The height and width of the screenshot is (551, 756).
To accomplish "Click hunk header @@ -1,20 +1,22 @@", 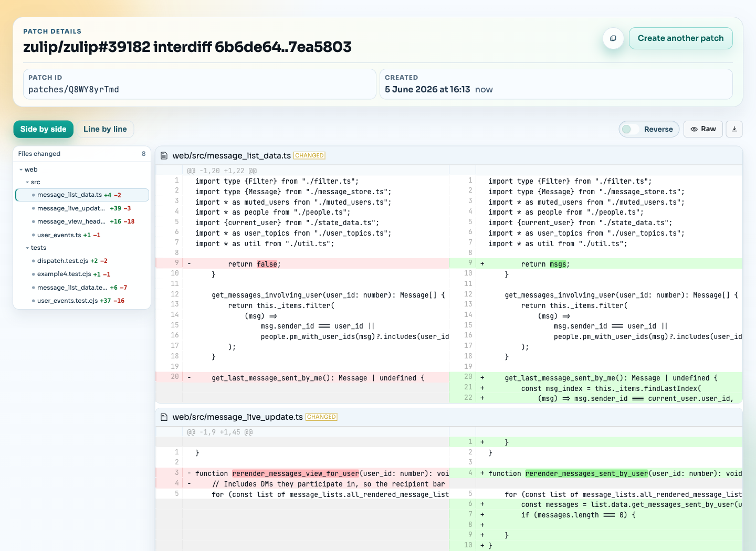I will click(x=222, y=171).
